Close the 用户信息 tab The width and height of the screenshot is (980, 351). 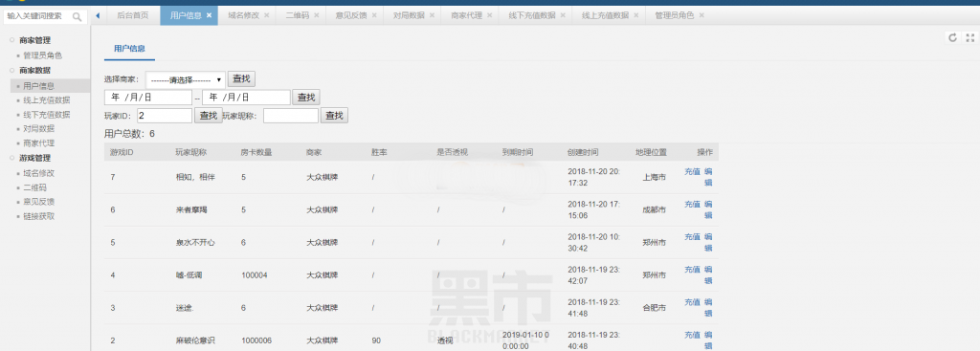(209, 15)
